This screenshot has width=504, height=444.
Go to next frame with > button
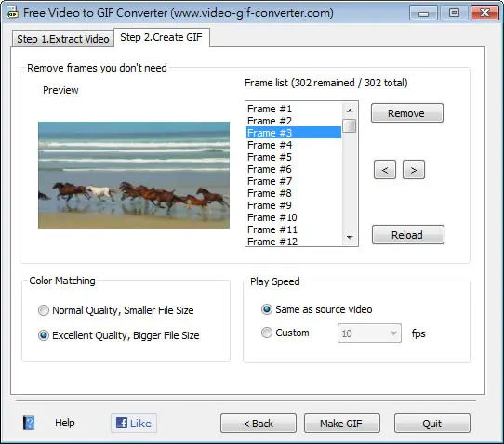414,170
